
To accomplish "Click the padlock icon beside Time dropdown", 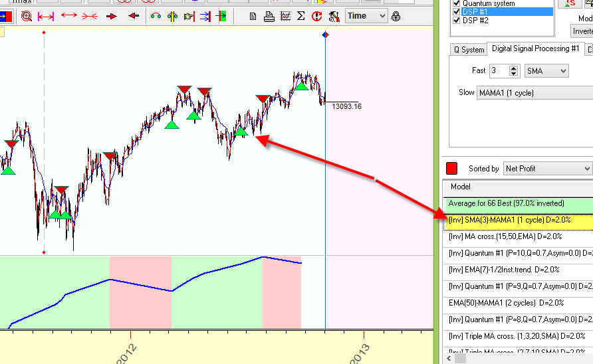I will (397, 16).
